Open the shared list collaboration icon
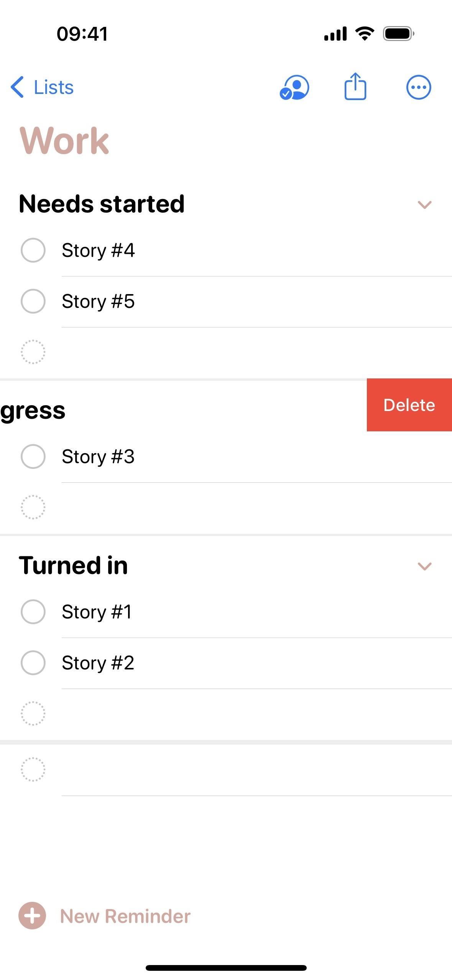The image size is (452, 980). (x=294, y=87)
